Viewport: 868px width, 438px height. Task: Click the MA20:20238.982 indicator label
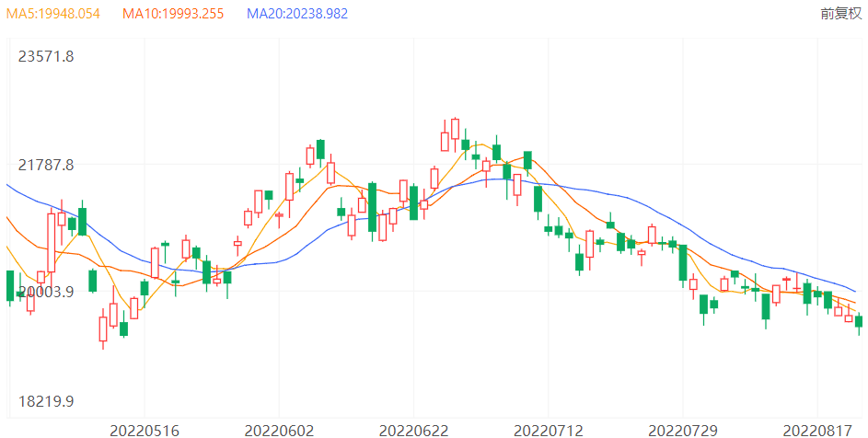pos(297,13)
